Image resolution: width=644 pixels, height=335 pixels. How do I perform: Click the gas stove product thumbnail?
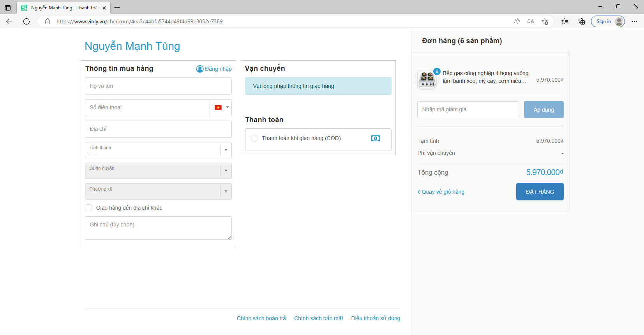click(x=427, y=79)
